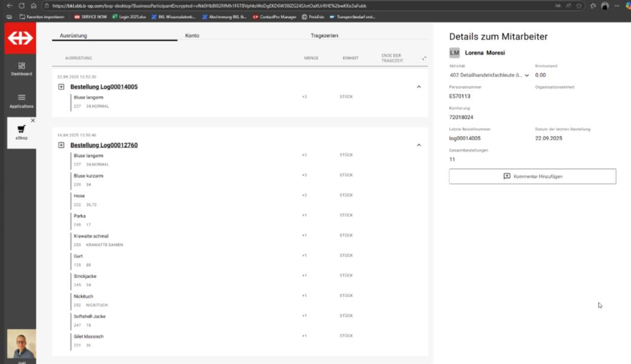Click the LM avatar of Lorena Moresi

coord(455,53)
